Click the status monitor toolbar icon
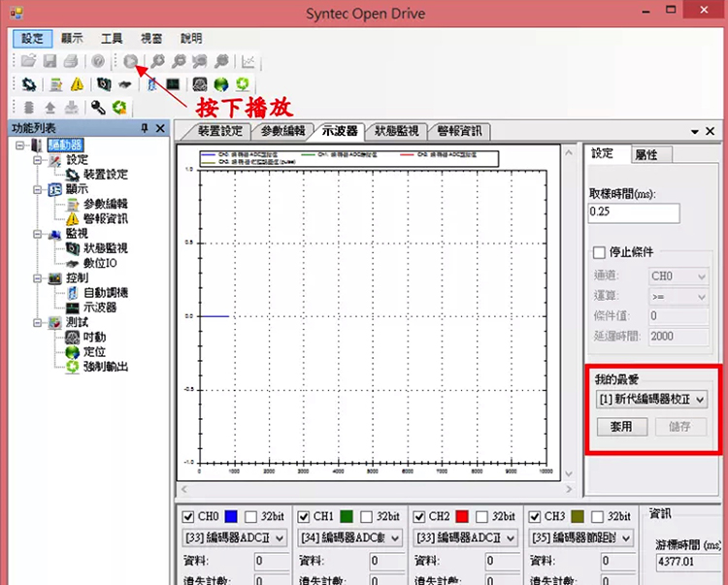Screen dimensions: 728x585 104,84
